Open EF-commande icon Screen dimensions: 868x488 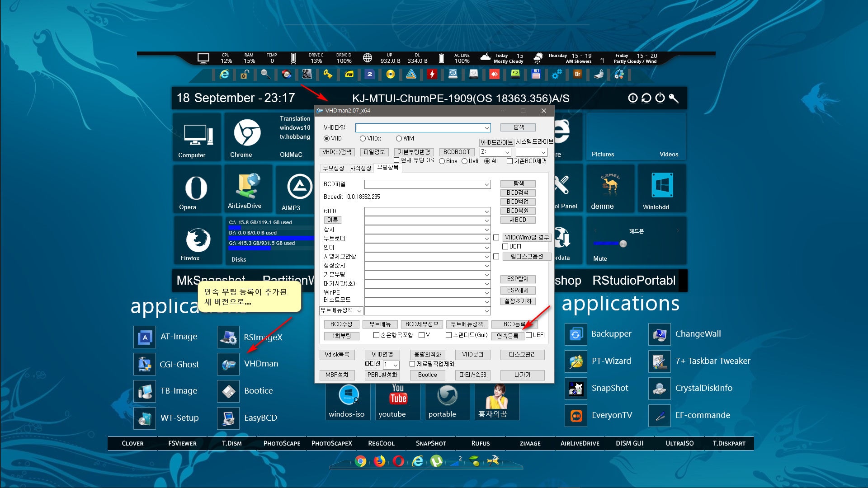point(660,415)
